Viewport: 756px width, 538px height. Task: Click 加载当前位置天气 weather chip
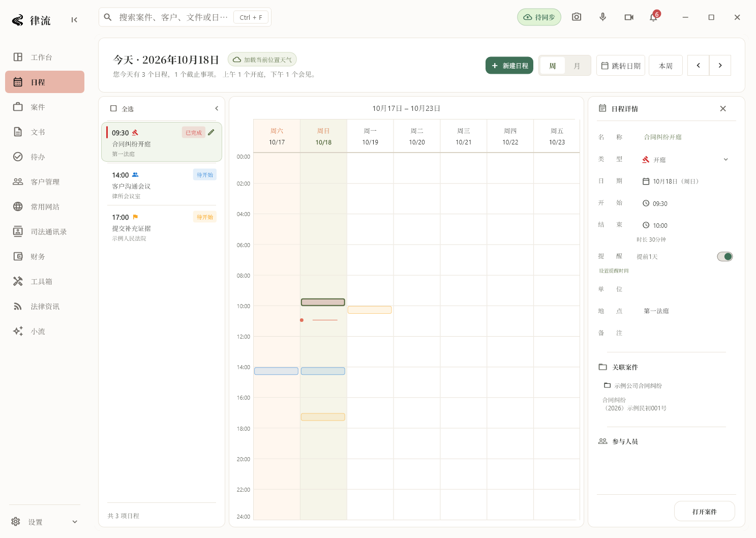(x=262, y=59)
